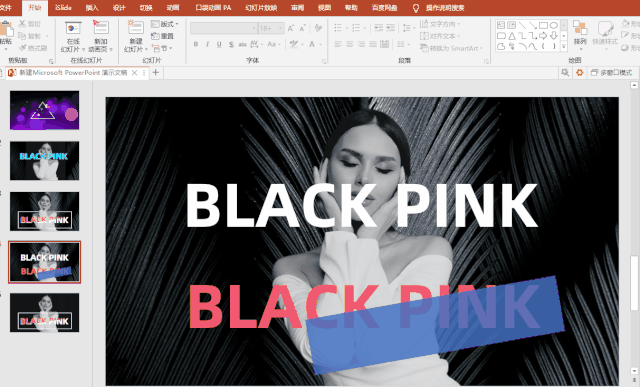Select the rectangle shape in gallery

click(543, 25)
